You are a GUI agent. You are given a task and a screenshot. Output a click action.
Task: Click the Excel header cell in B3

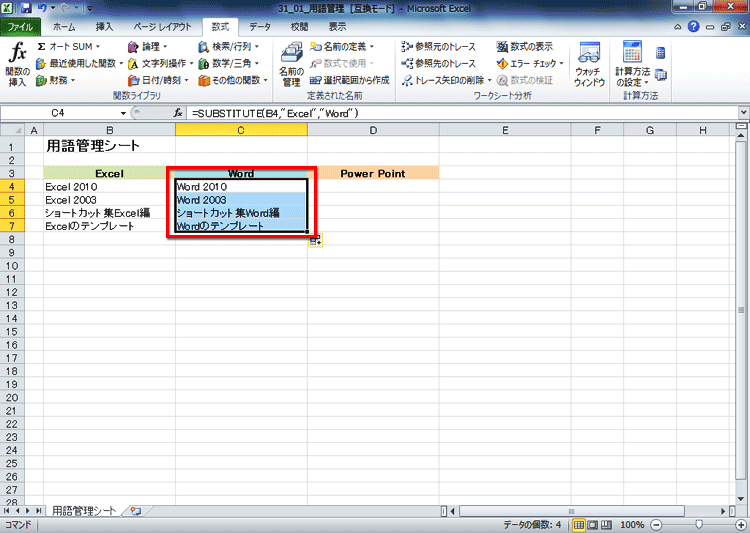(110, 173)
